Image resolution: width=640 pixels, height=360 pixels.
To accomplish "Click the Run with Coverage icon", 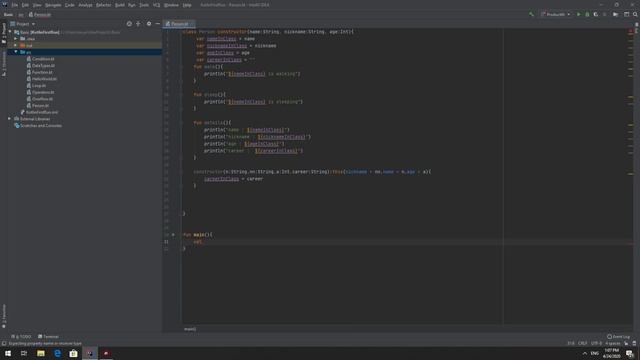I will [x=596, y=14].
